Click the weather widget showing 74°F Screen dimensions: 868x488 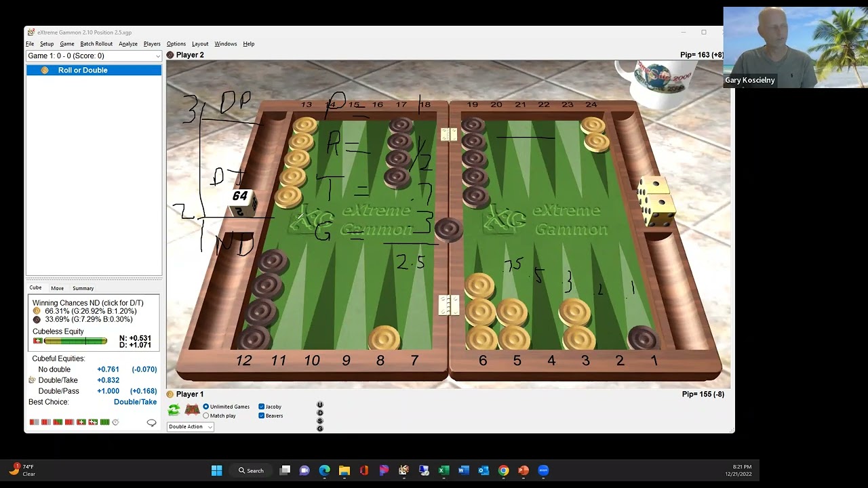coord(22,470)
